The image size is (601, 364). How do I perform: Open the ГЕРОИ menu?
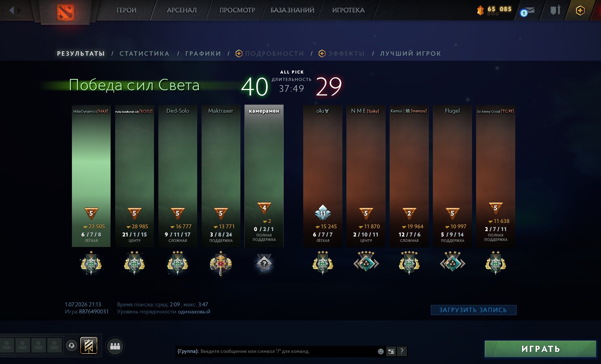126,10
